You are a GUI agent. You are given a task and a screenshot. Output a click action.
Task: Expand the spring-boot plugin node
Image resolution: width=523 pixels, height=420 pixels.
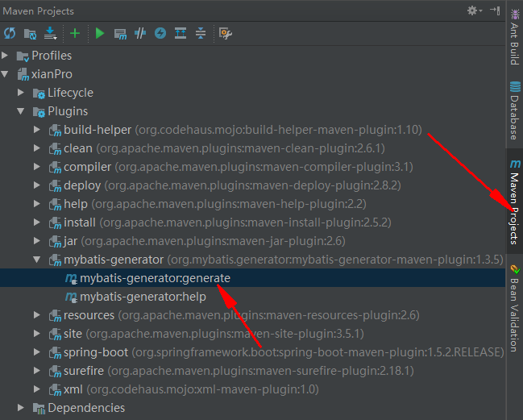tap(37, 352)
